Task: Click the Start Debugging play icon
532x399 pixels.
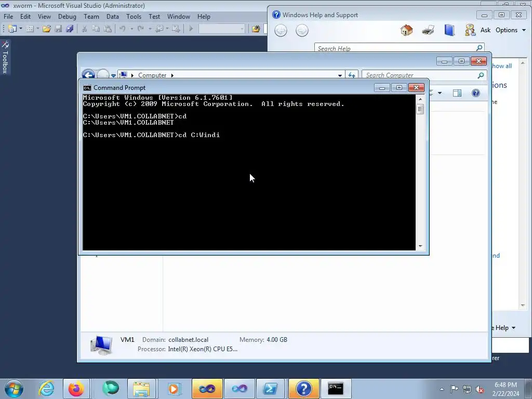Action: 191,29
